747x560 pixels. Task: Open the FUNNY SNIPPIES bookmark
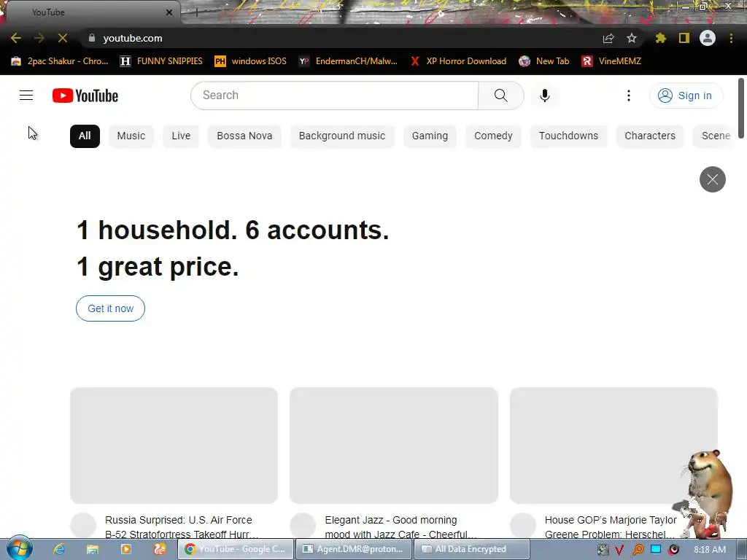161,61
